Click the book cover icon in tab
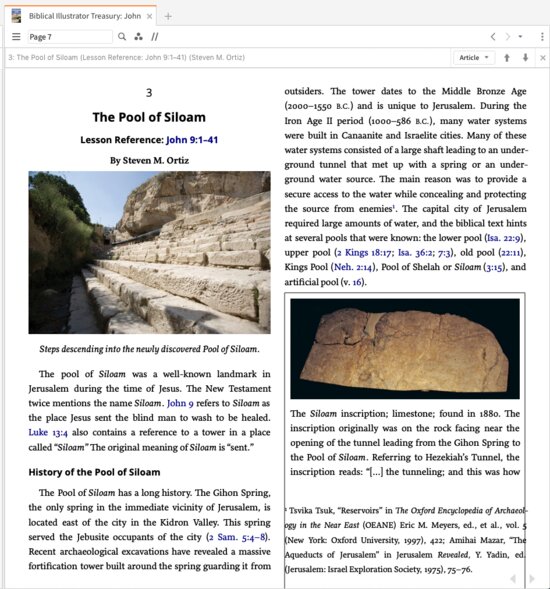This screenshot has width=550, height=589. pyautogui.click(x=16, y=16)
